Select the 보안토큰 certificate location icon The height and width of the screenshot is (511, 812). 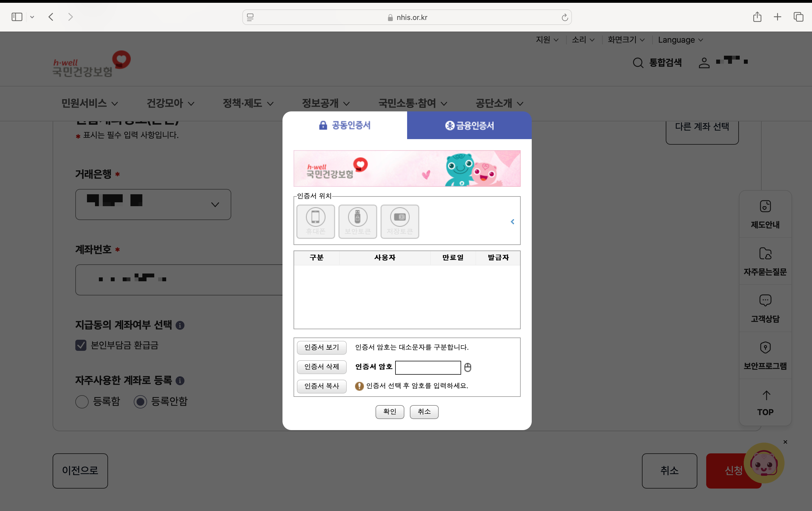pyautogui.click(x=358, y=221)
